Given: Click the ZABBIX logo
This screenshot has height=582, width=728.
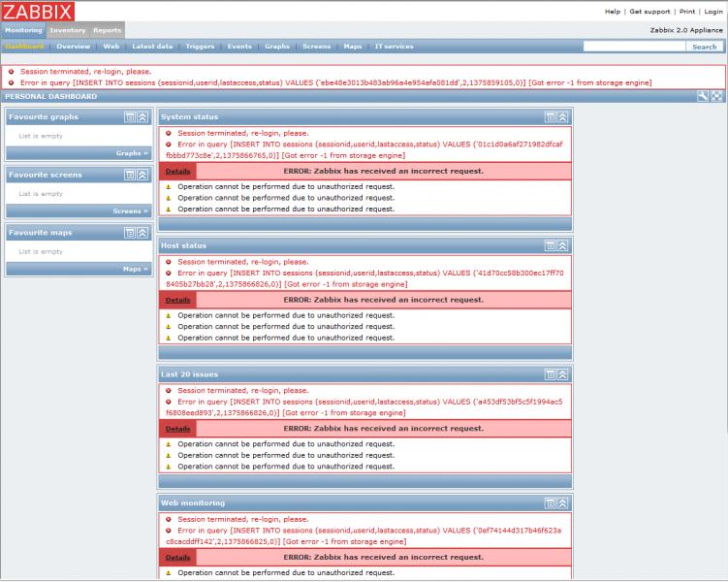Looking at the screenshot, I should pos(38,11).
